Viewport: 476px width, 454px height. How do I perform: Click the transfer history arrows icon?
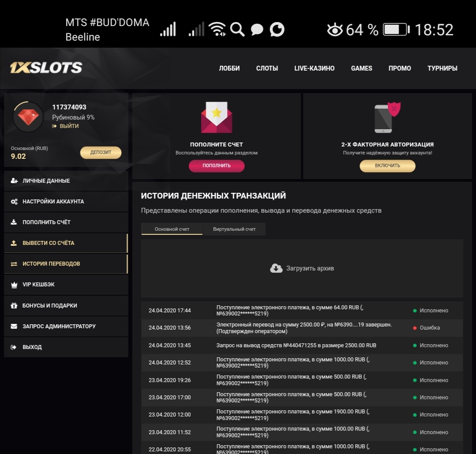14,264
